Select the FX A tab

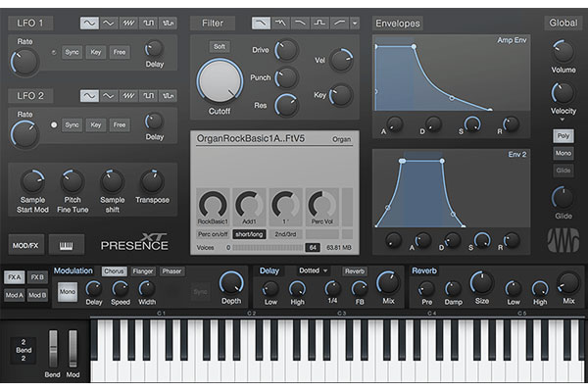coord(15,277)
